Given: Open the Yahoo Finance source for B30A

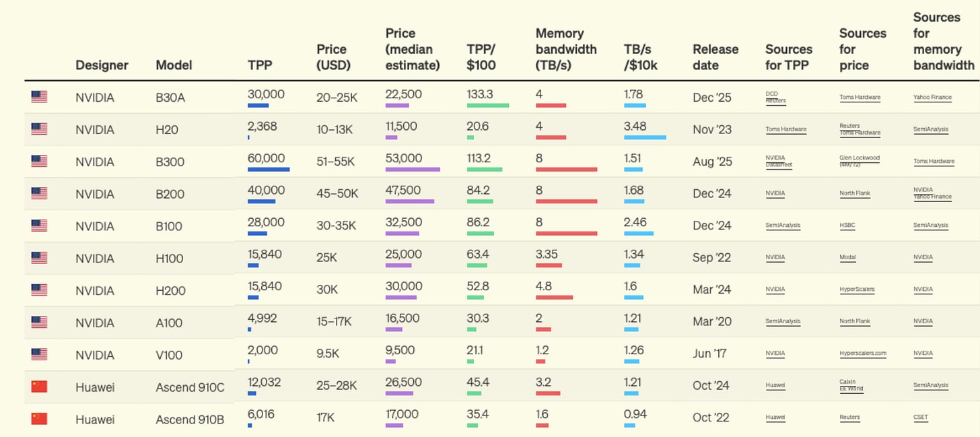Looking at the screenshot, I should (932, 97).
